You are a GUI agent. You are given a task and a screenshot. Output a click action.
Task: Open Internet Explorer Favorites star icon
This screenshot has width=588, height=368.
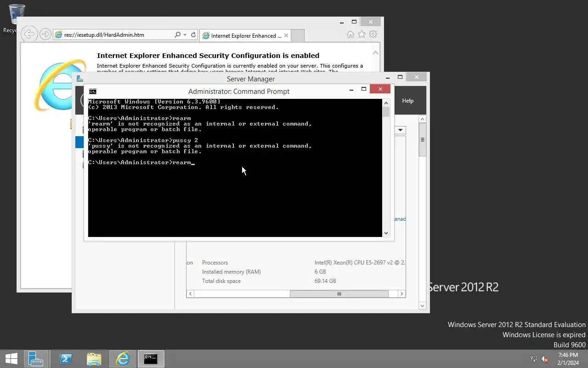coord(362,34)
